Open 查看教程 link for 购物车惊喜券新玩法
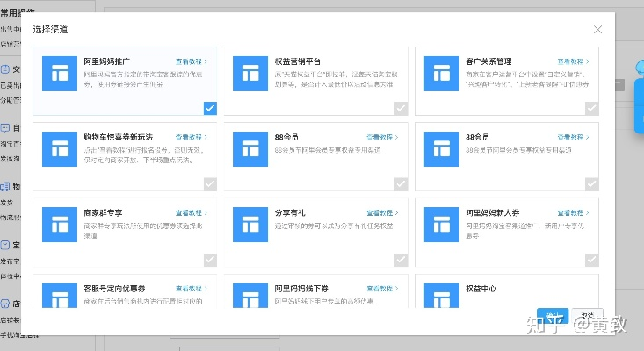The width and height of the screenshot is (644, 351). click(192, 138)
